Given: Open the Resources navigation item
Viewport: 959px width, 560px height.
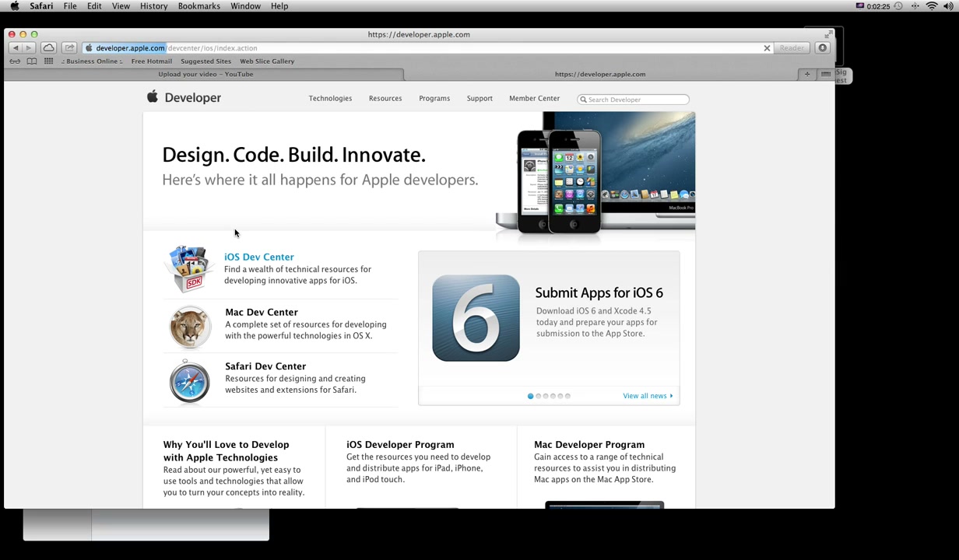Looking at the screenshot, I should pyautogui.click(x=385, y=99).
